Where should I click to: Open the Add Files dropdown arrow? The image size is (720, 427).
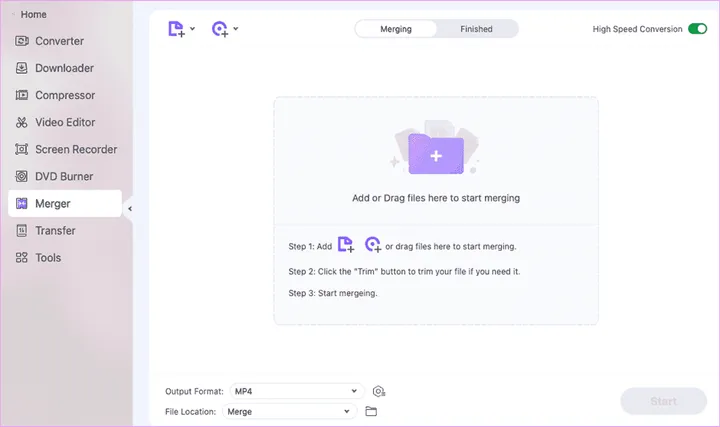coord(193,29)
